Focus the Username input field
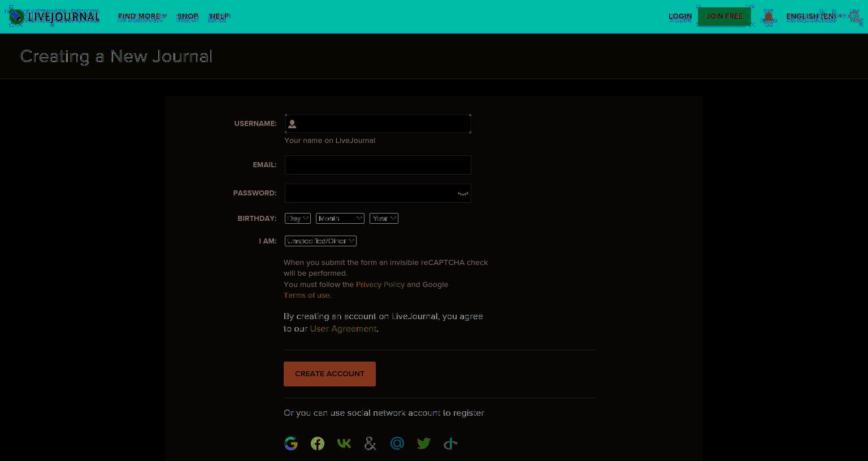Screen dimensions: 868x461 [378, 124]
